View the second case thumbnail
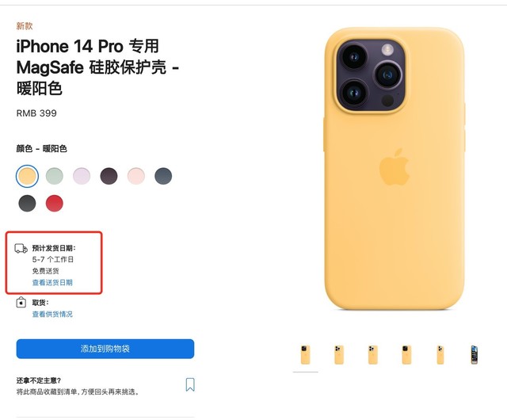Image resolution: width=507 pixels, height=420 pixels. 339,355
